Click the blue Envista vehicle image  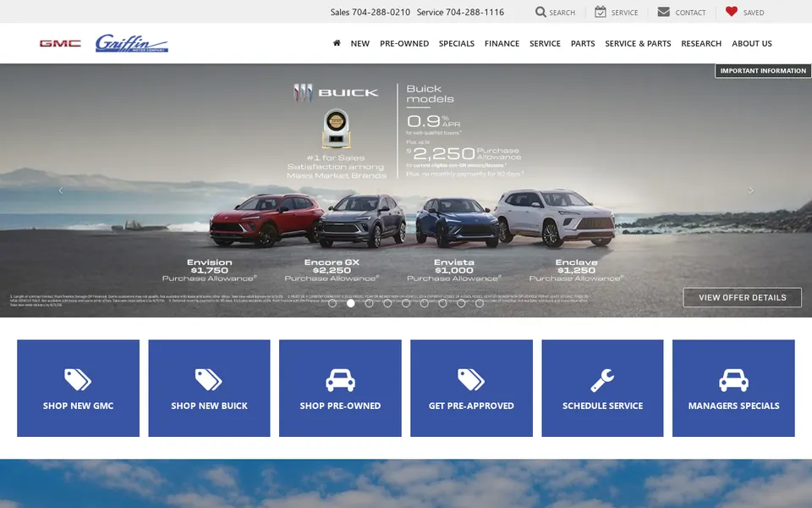[457, 222]
